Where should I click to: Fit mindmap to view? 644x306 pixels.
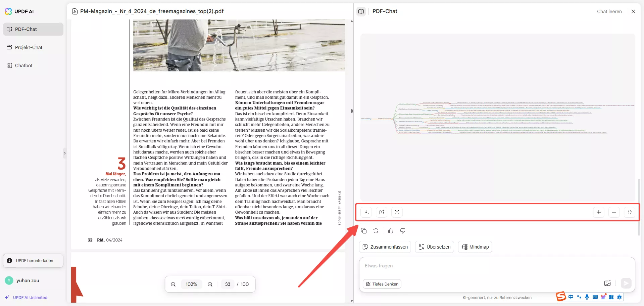coord(630,212)
